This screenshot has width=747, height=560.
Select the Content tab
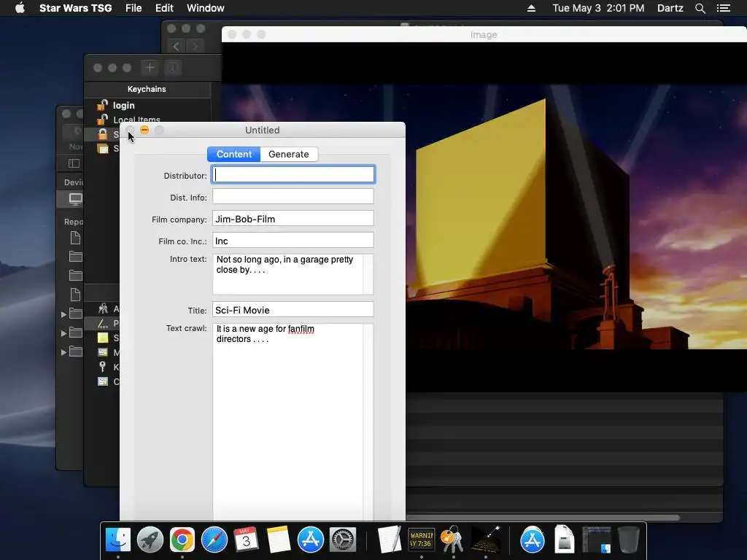234,155
